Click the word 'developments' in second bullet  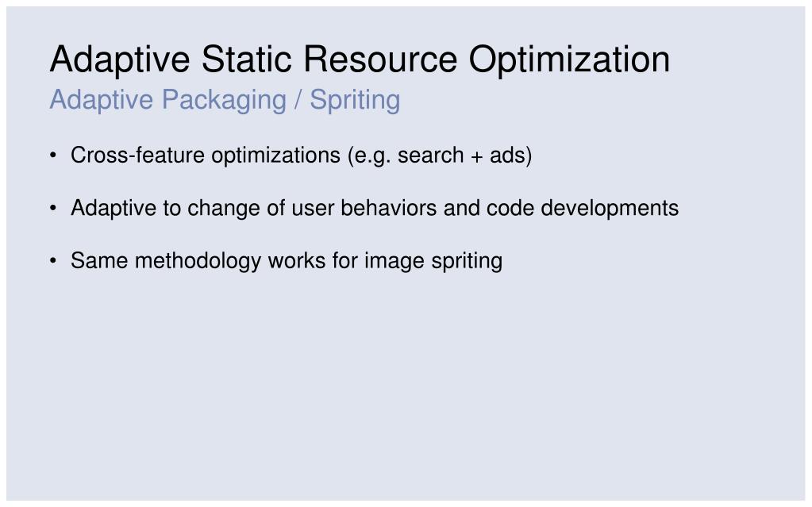click(610, 209)
